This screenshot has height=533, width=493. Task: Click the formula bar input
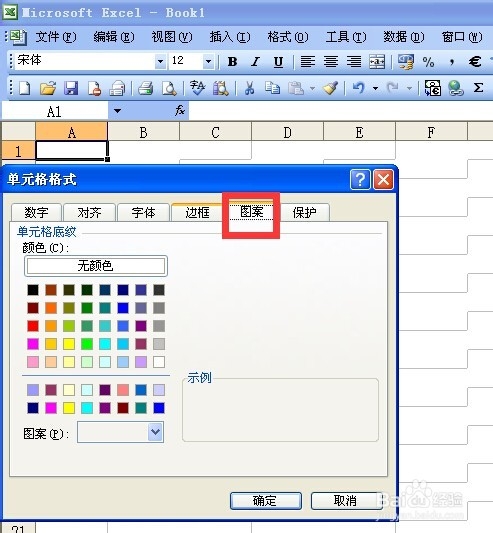pos(341,110)
